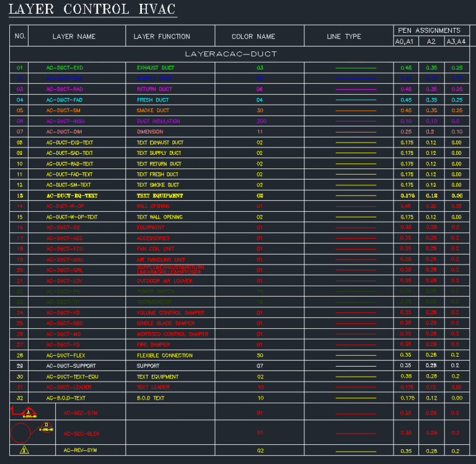Click the NO. column header
This screenshot has width=476, height=464.
[20, 36]
